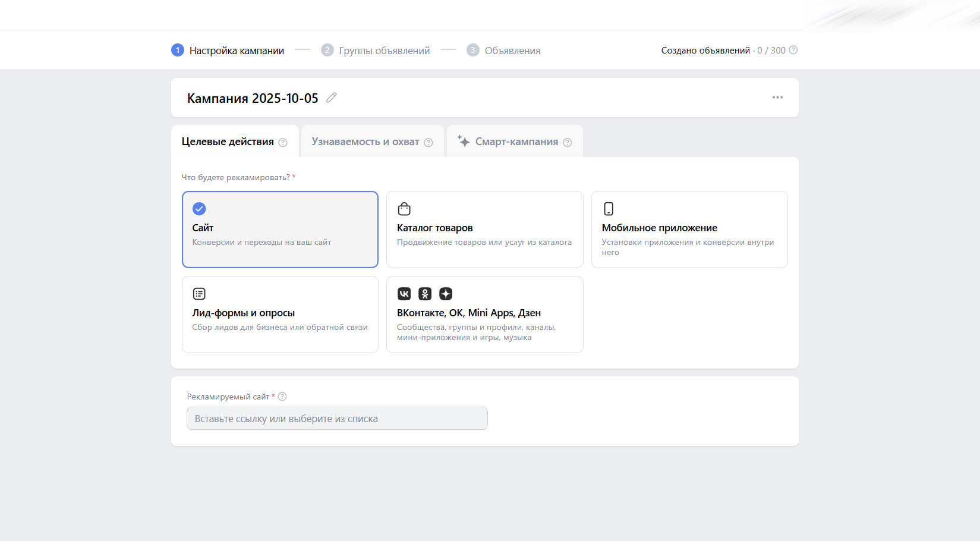The width and height of the screenshot is (980, 541).
Task: Click the smartphone icon on Мобильное приложение
Action: pyautogui.click(x=609, y=209)
